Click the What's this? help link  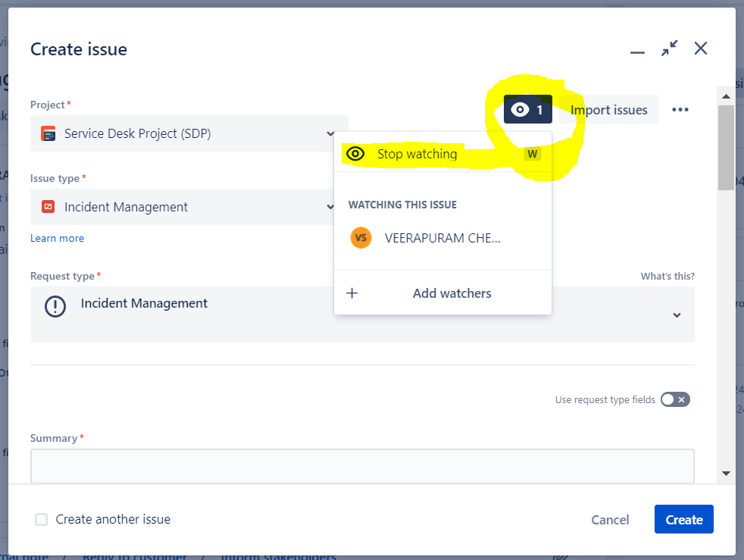pyautogui.click(x=667, y=276)
